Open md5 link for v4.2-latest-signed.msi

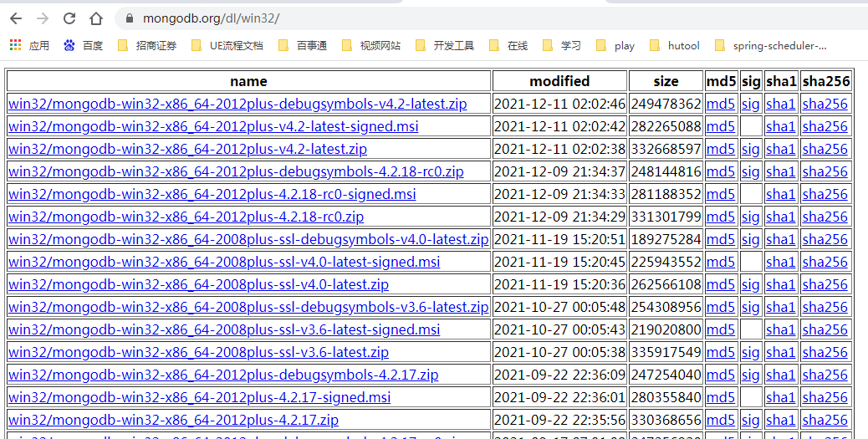coord(721,126)
